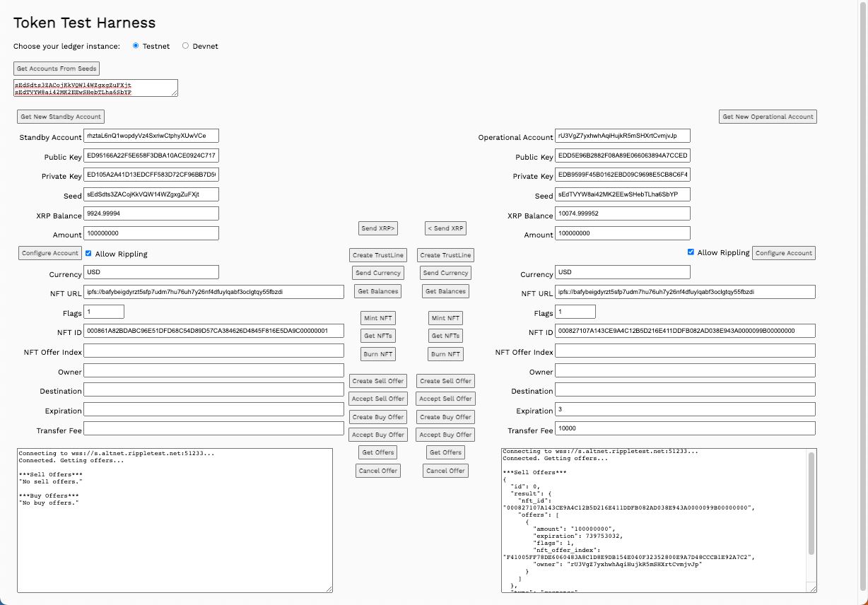Click the Operational Transfer Fee input field
Screen dimensions: 868x605
point(684,428)
